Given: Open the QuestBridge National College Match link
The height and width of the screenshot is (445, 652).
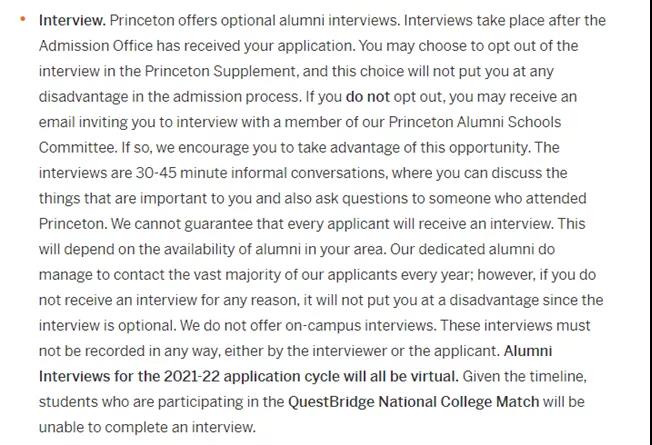Looking at the screenshot, I should [x=413, y=402].
